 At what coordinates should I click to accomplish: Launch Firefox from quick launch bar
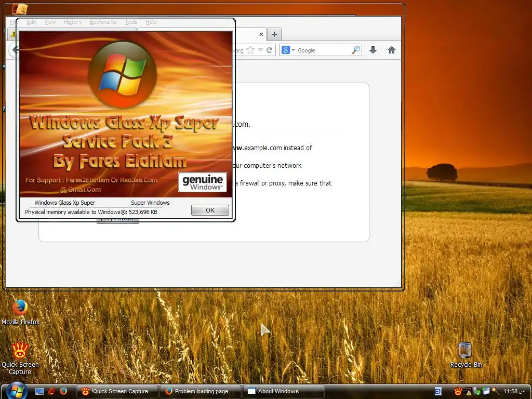pyautogui.click(x=63, y=391)
